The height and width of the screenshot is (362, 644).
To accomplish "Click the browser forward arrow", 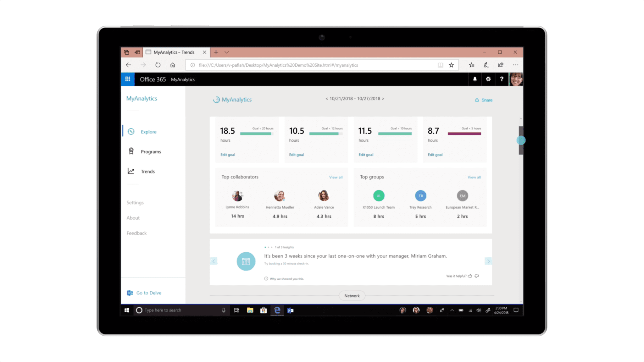I will tap(143, 65).
